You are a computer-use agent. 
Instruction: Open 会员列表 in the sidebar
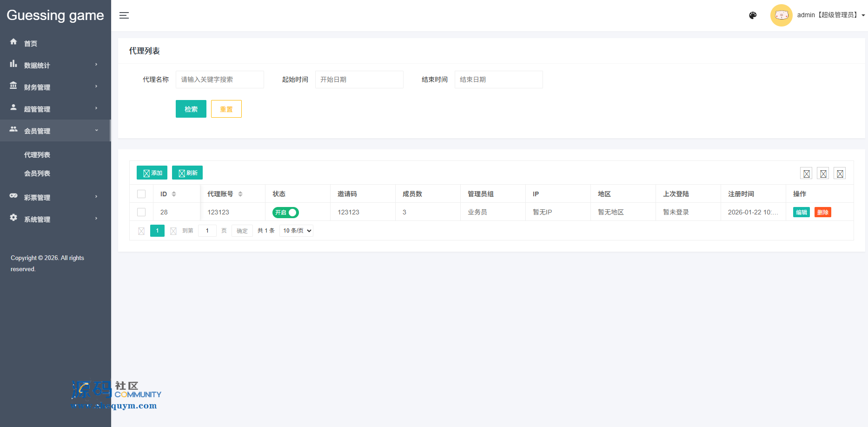37,173
